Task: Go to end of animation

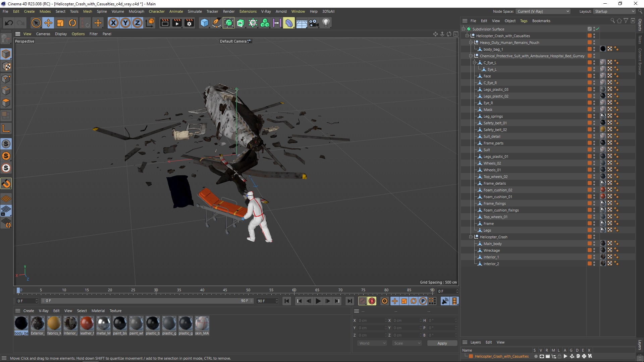Action: 350,301
